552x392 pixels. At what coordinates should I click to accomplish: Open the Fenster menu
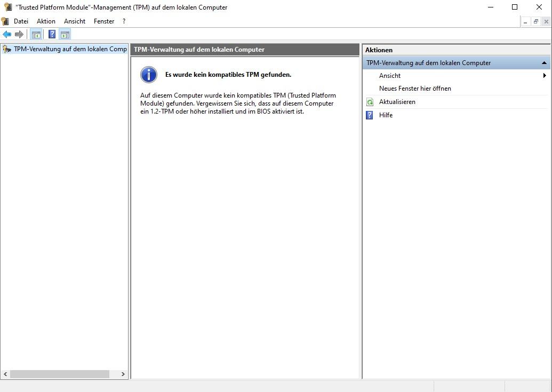point(104,21)
